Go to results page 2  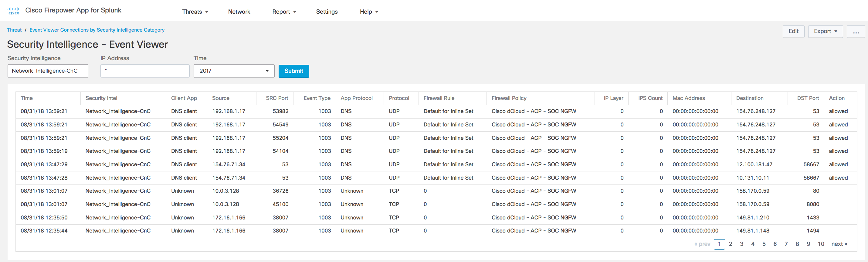(x=730, y=244)
